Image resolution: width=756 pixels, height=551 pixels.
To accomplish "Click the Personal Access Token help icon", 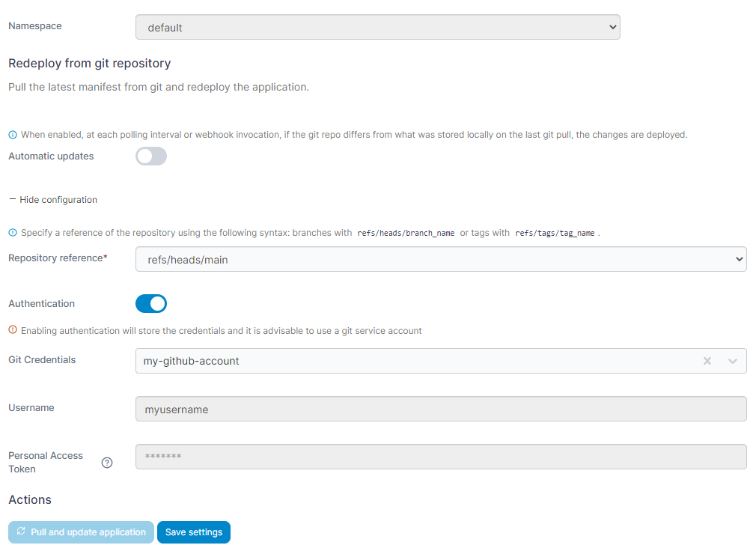I will 107,463.
